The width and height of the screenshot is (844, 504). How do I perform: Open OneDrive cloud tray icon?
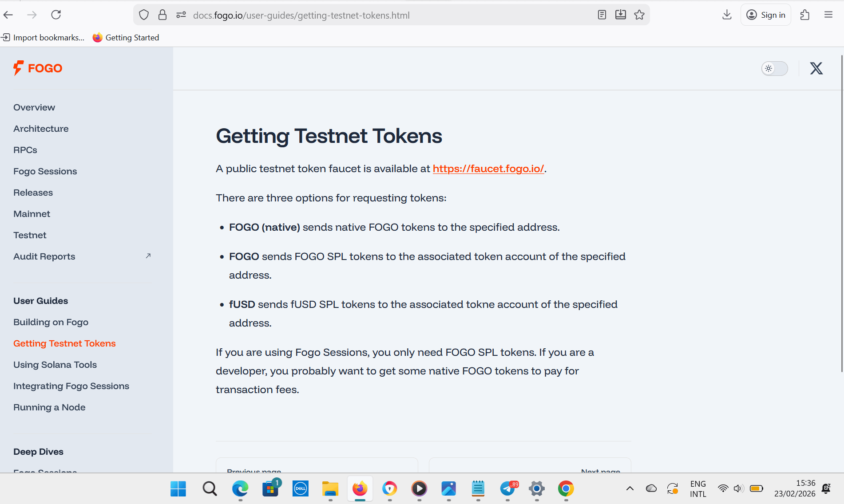tap(651, 489)
